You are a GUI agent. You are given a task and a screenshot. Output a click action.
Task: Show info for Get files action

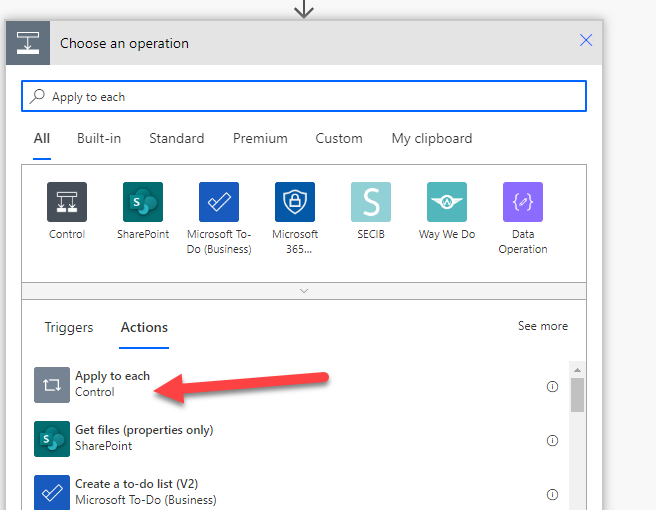point(552,440)
